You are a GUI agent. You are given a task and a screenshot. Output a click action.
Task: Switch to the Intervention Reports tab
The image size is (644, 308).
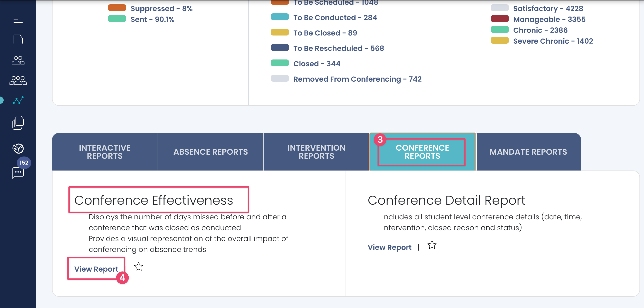316,152
